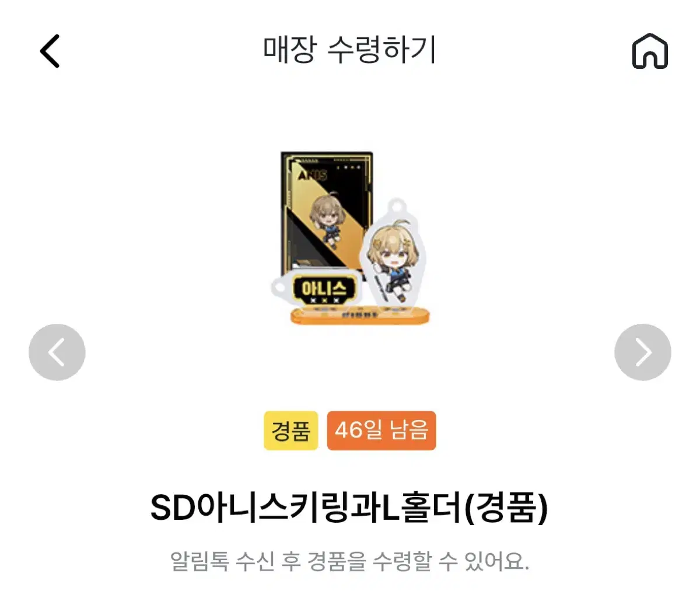The image size is (700, 591).
Task: Tap the chibi character printed on the card
Action: coord(327,222)
